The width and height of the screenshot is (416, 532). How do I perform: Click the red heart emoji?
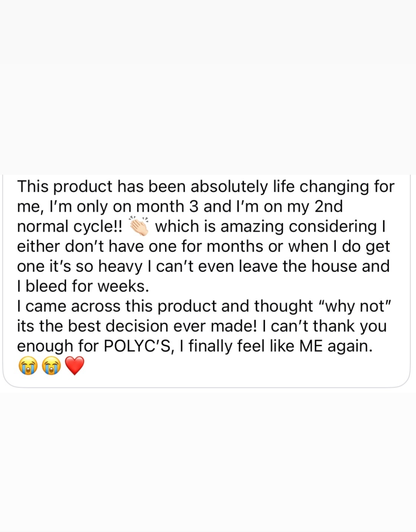pyautogui.click(x=75, y=367)
